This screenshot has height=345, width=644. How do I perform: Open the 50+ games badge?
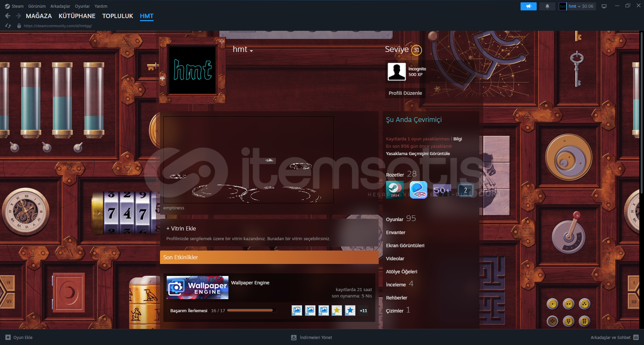point(442,190)
